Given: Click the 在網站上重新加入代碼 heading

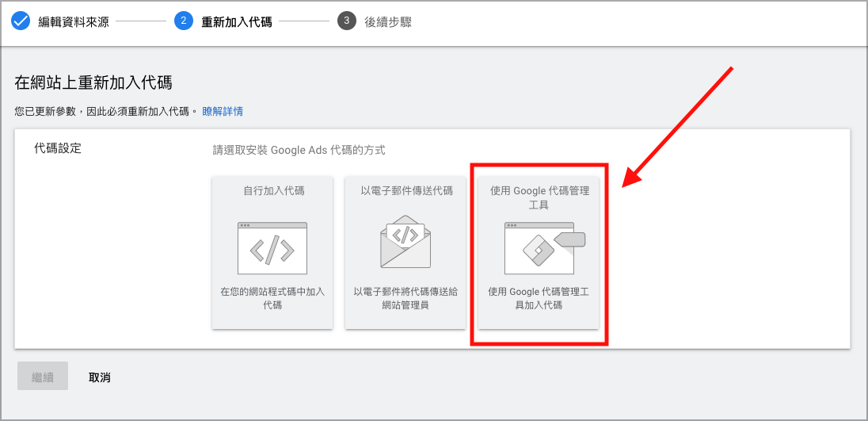Looking at the screenshot, I should coord(93,83).
